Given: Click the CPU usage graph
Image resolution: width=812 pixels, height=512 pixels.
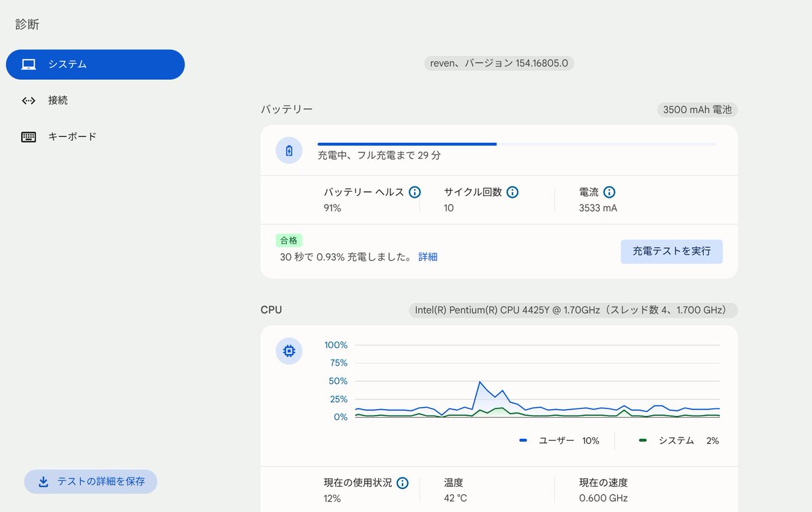Looking at the screenshot, I should (x=537, y=381).
